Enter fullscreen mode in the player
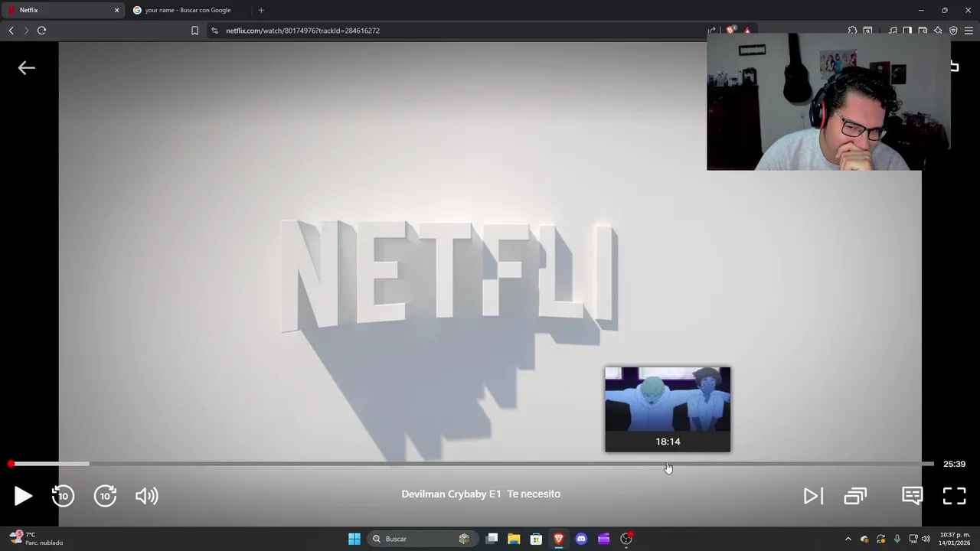Image resolution: width=980 pixels, height=551 pixels. pos(954,496)
